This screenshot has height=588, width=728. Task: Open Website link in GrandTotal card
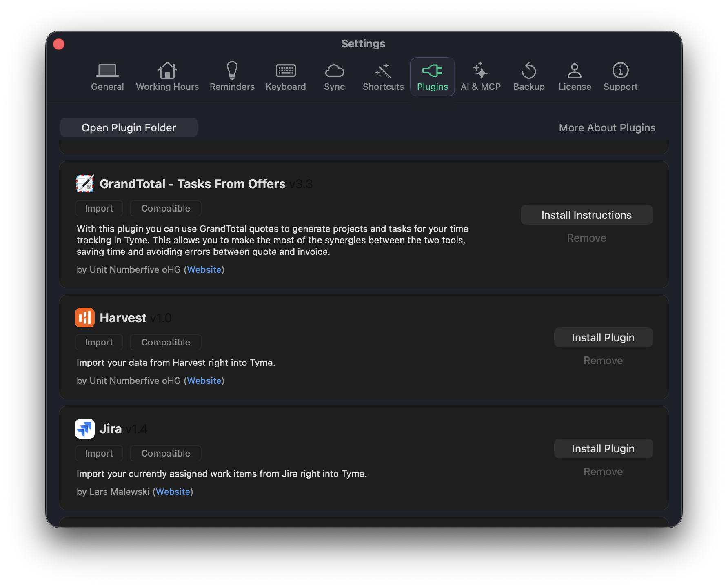tap(204, 269)
